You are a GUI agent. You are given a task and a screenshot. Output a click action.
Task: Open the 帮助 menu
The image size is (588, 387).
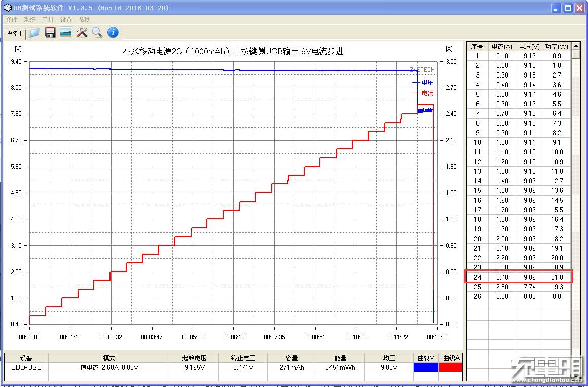click(x=84, y=20)
